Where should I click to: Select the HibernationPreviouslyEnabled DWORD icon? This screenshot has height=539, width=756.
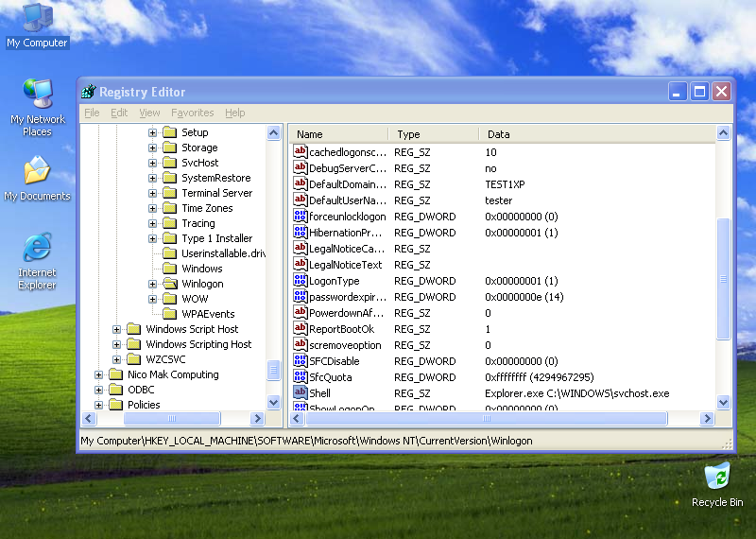[300, 232]
